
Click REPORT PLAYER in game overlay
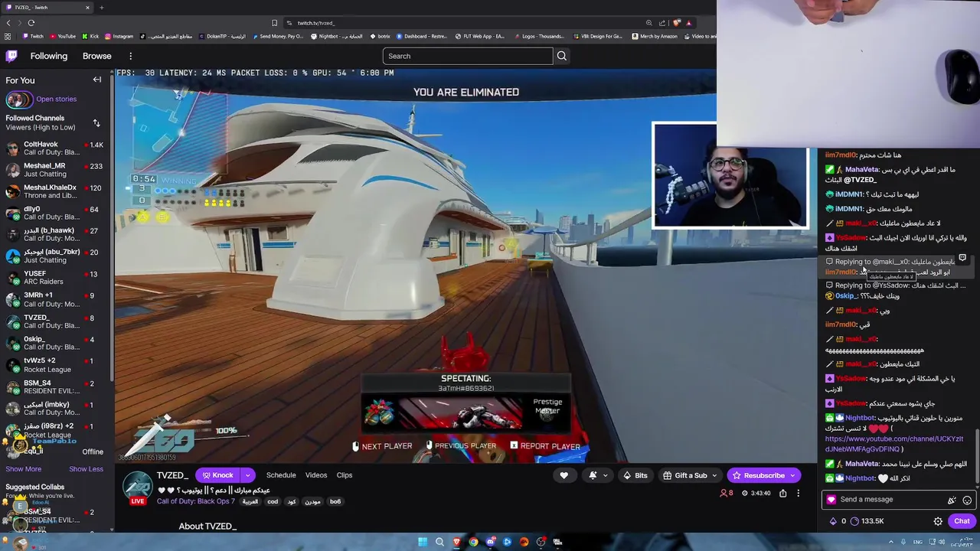(x=544, y=446)
